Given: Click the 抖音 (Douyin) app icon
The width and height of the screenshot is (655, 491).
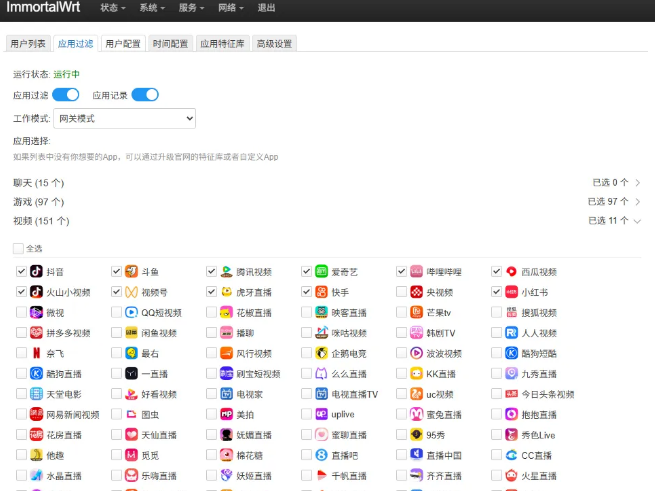Looking at the screenshot, I should click(x=36, y=272).
